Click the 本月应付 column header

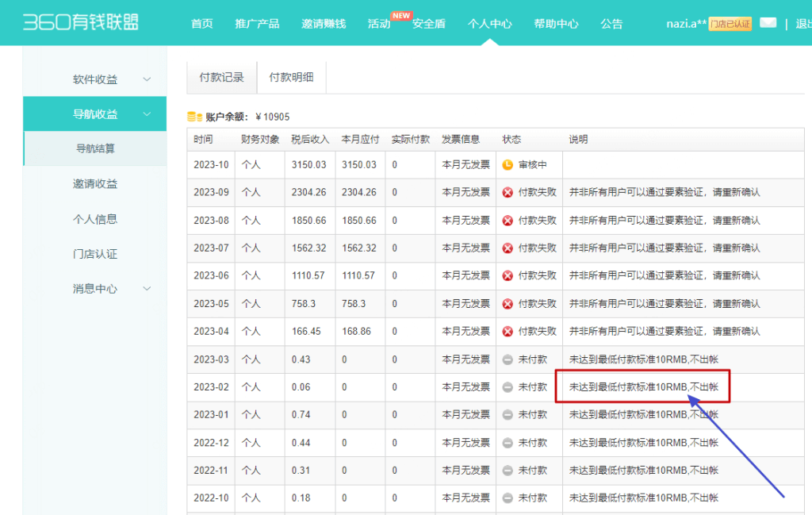pos(361,140)
